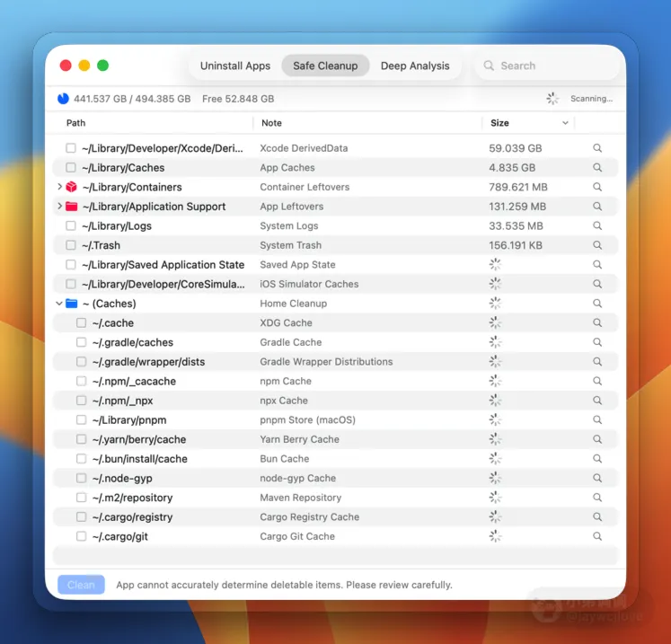Click magnifier for Cargo Registry Cache

pos(597,517)
